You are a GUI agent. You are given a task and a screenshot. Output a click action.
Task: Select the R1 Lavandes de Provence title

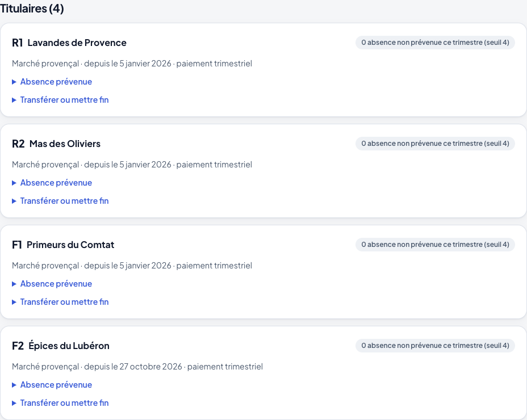(69, 43)
